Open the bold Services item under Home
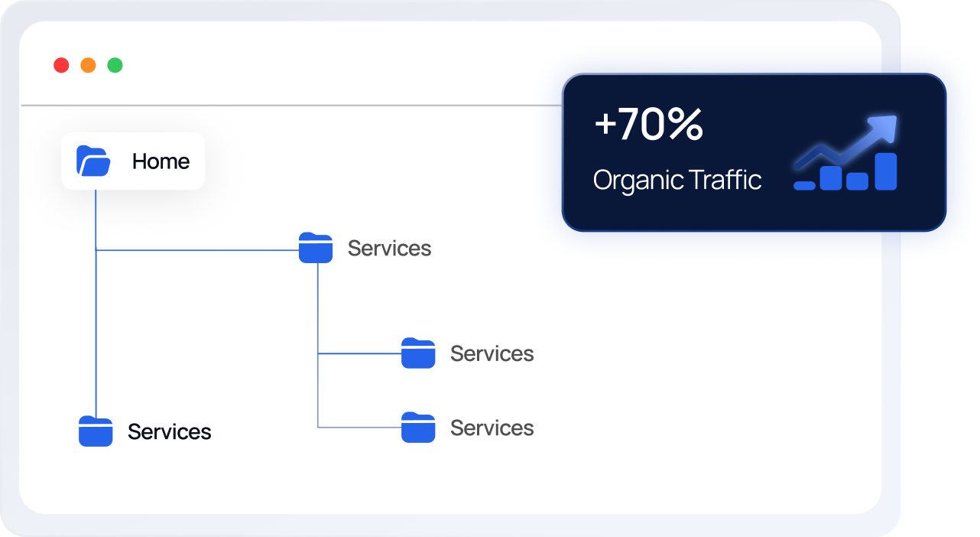Viewport: 980px width, 537px height. (169, 432)
